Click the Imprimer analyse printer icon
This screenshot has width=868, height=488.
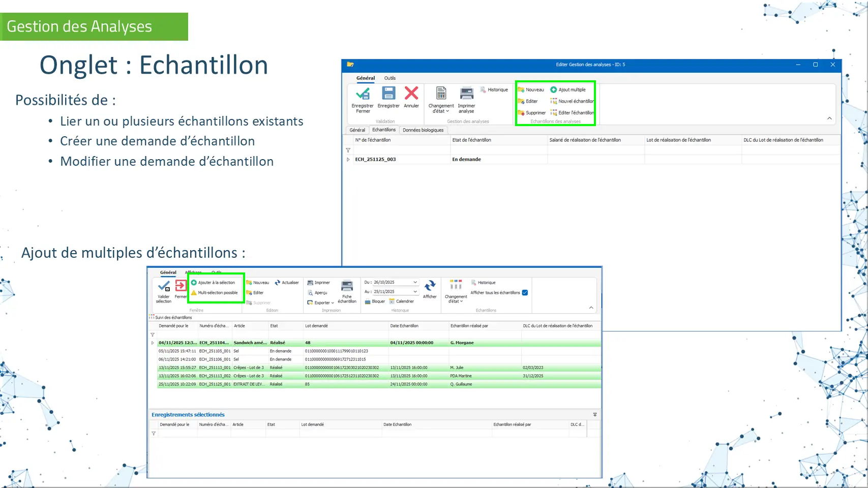[x=466, y=94]
